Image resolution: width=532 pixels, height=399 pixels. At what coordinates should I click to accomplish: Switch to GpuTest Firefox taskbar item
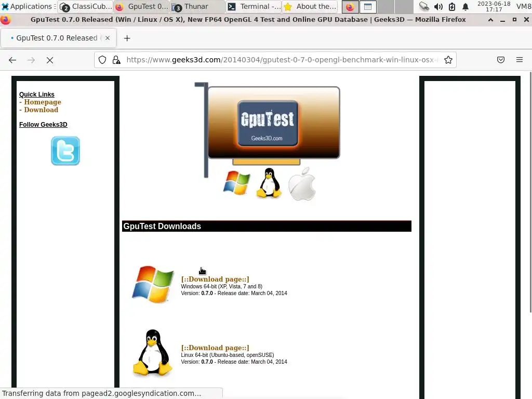pos(142,6)
